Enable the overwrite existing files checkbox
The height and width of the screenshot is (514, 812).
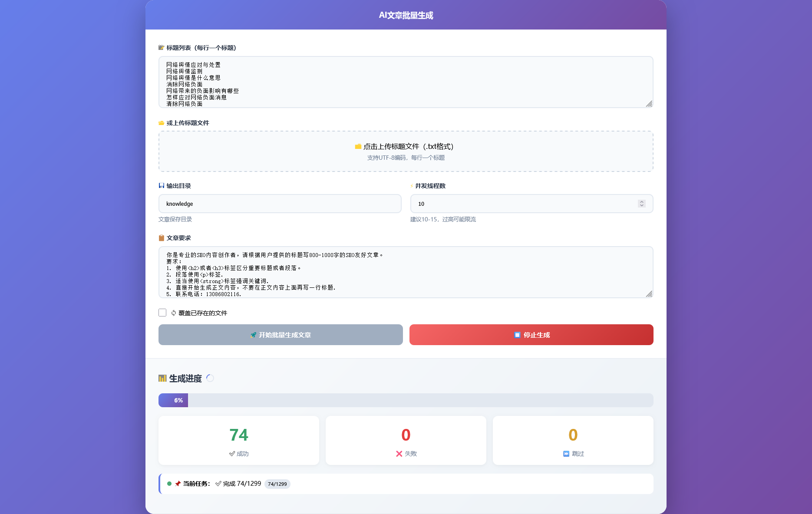(x=162, y=313)
